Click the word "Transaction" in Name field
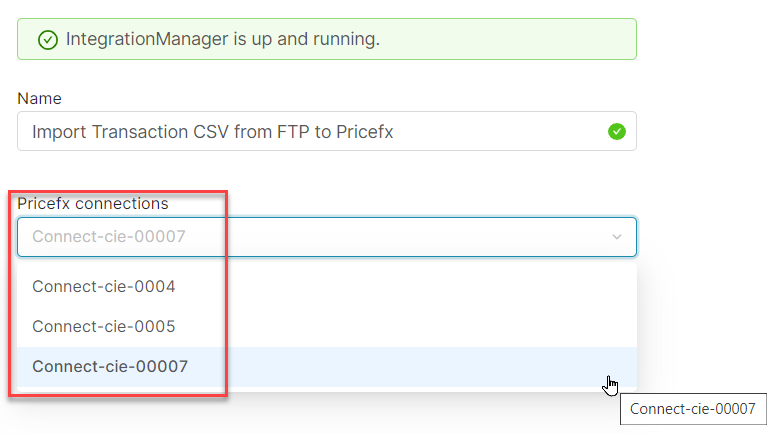Screen dimensions: 776x435 coord(140,131)
